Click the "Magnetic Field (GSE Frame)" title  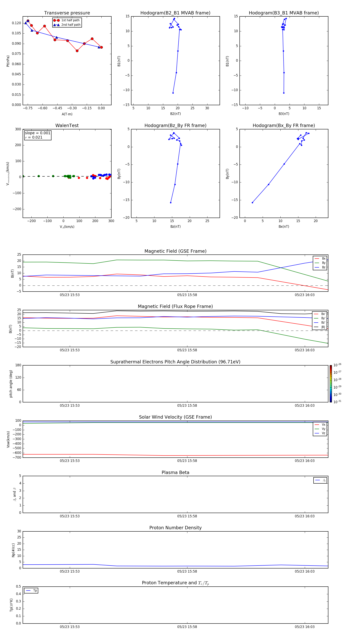[x=175, y=251]
